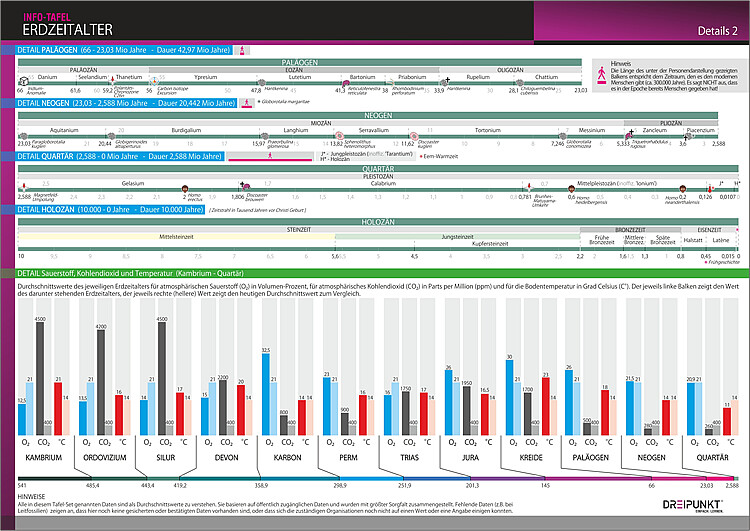Click the Karbon 32,5 oxygen bar

[266, 394]
